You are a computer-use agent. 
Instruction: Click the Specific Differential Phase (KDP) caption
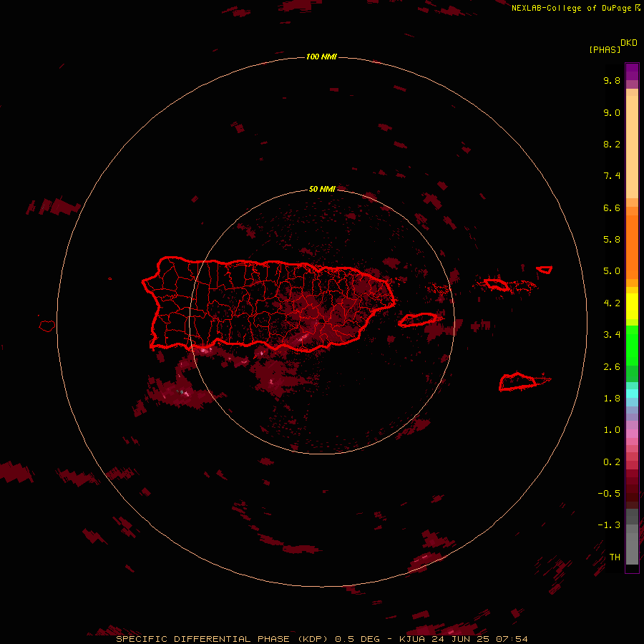221,639
